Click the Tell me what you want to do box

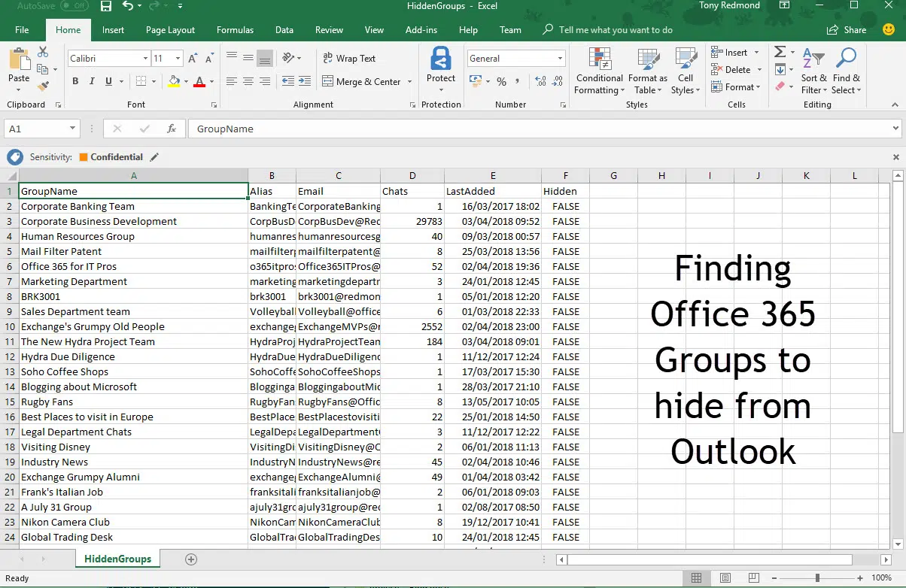click(616, 30)
